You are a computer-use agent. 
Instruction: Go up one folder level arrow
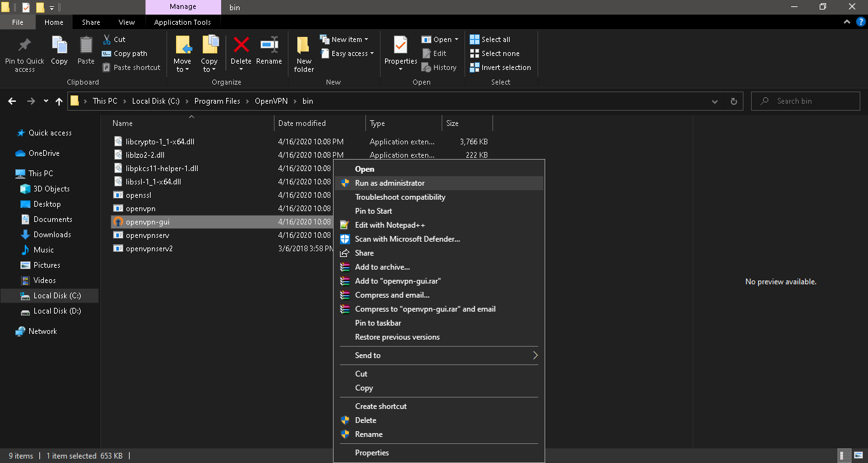[59, 101]
